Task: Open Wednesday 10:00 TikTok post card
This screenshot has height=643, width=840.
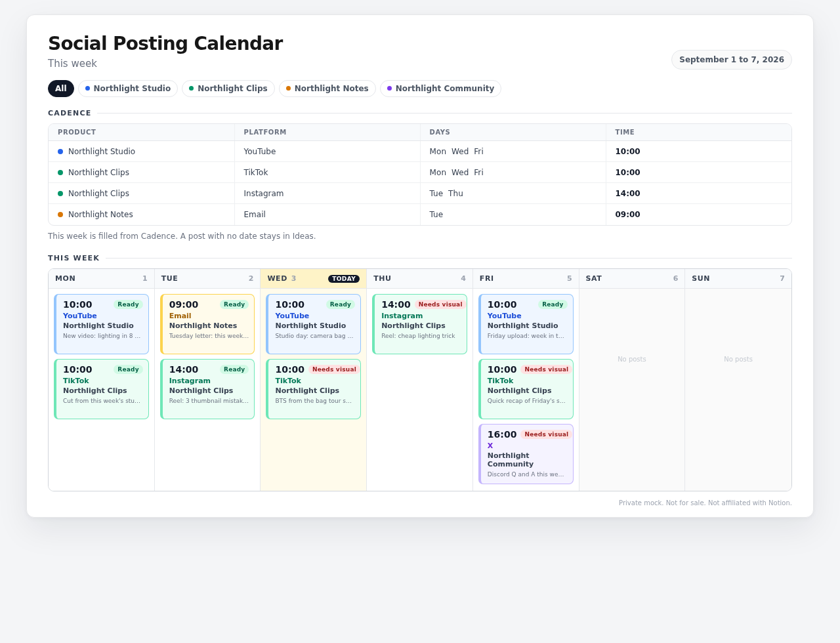Action: tap(314, 389)
